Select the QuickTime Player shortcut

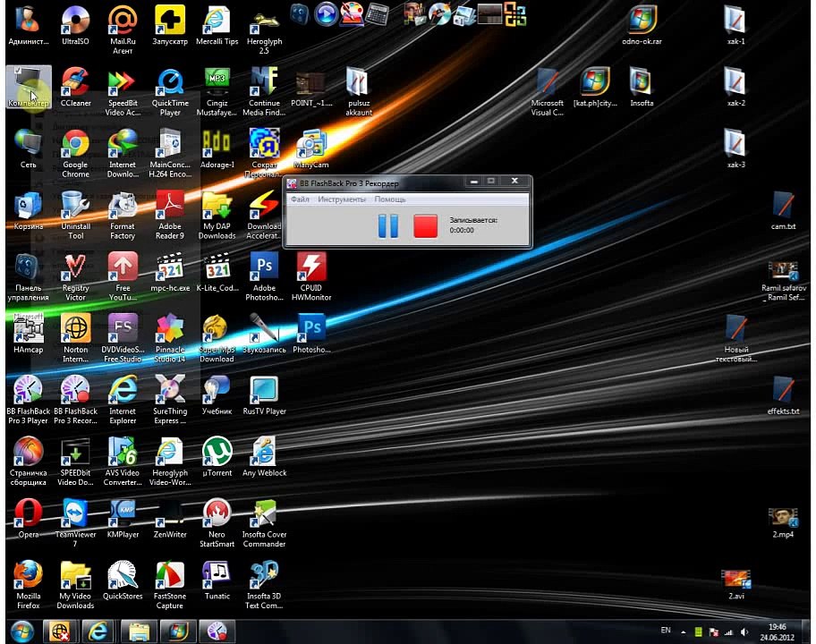170,92
